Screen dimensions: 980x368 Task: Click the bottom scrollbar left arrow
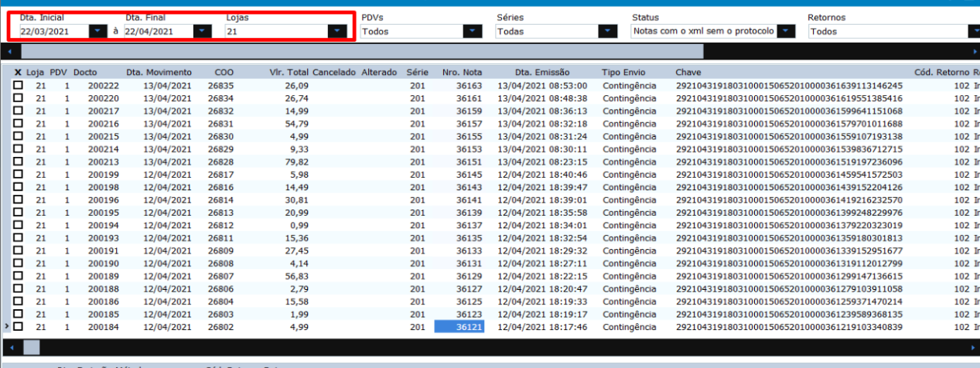tap(9, 347)
